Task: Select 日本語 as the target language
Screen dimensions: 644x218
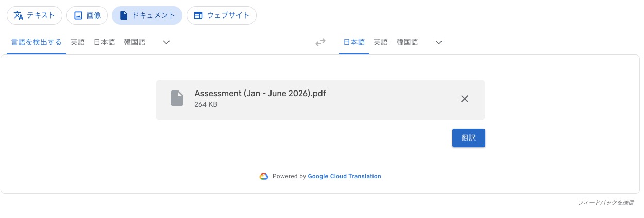Action: (x=354, y=43)
